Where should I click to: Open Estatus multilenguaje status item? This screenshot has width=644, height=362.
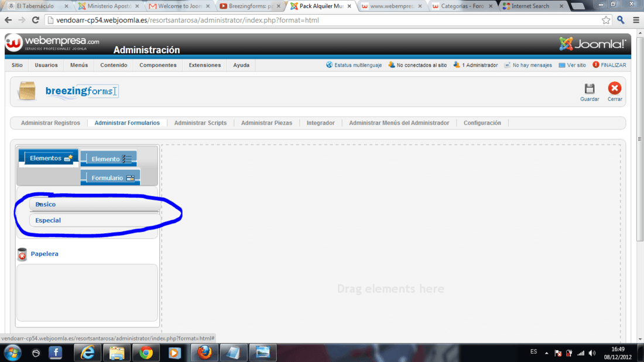tap(354, 65)
